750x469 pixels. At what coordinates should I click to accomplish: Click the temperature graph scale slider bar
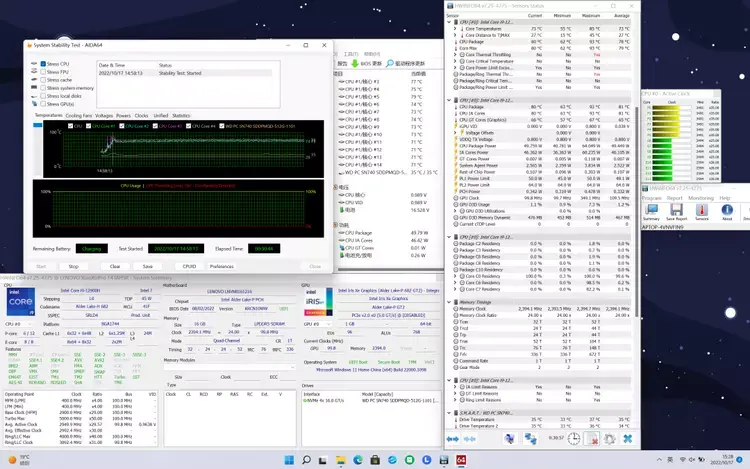[37, 125]
